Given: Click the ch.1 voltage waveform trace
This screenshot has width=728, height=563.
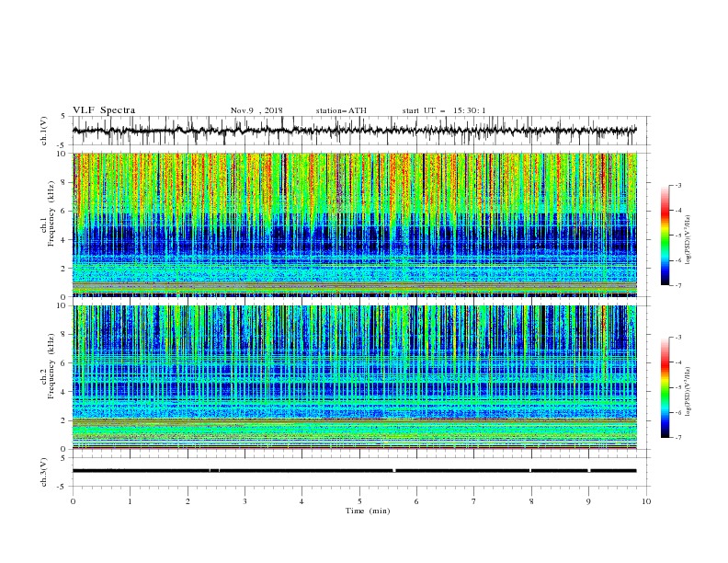Looking at the screenshot, I should 354,131.
